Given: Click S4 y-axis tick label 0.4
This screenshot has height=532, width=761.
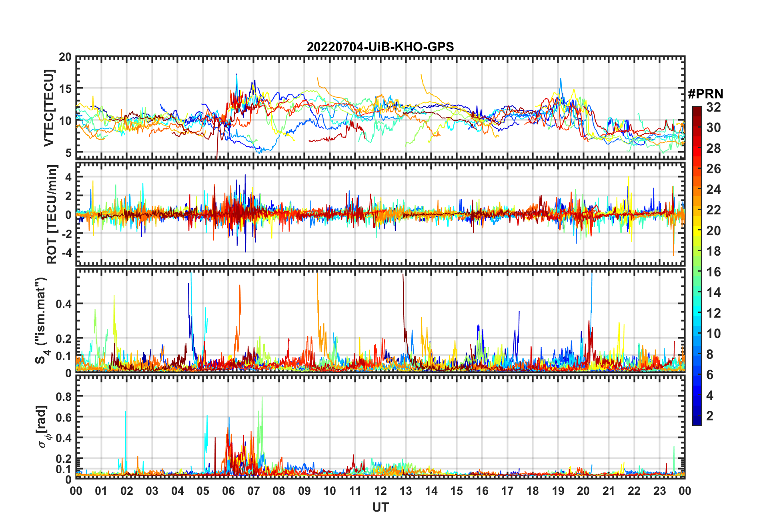Looking at the screenshot, I should click(x=64, y=304).
